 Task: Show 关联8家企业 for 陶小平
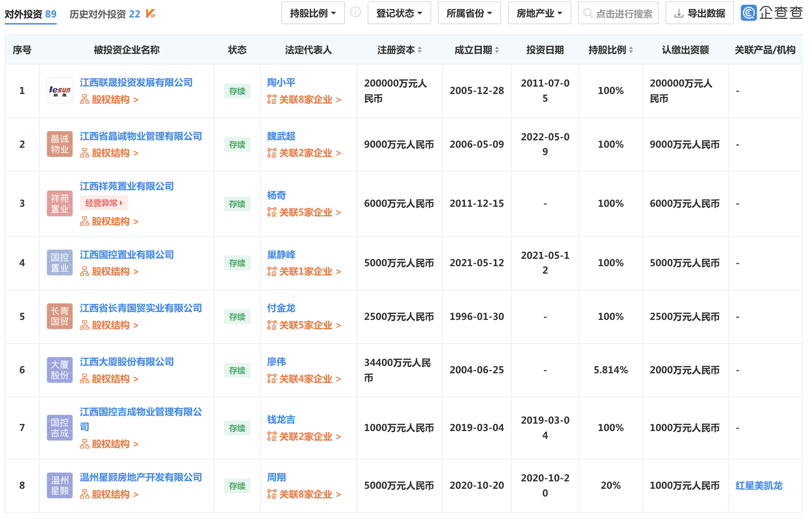coord(304,100)
